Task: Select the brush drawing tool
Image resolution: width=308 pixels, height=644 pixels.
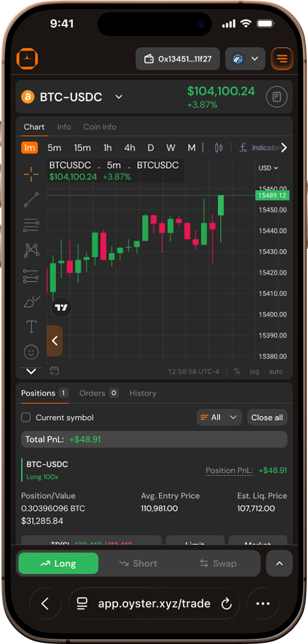Action: point(31,302)
